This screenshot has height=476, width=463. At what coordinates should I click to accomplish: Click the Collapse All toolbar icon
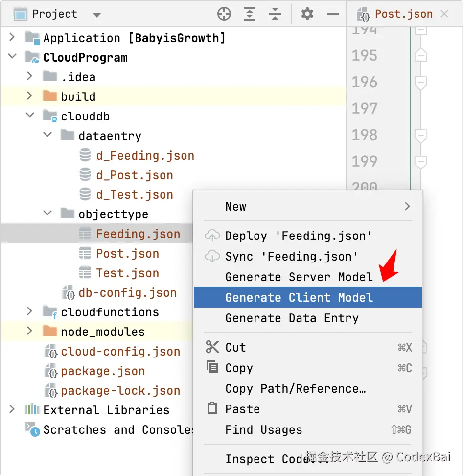275,14
